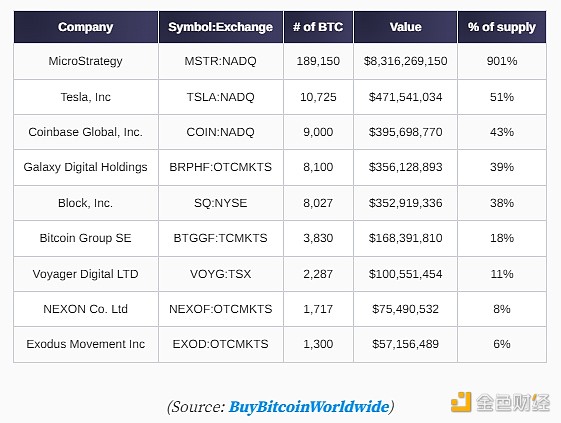
Task: Select the MicroStrategy company cell
Action: (x=86, y=61)
